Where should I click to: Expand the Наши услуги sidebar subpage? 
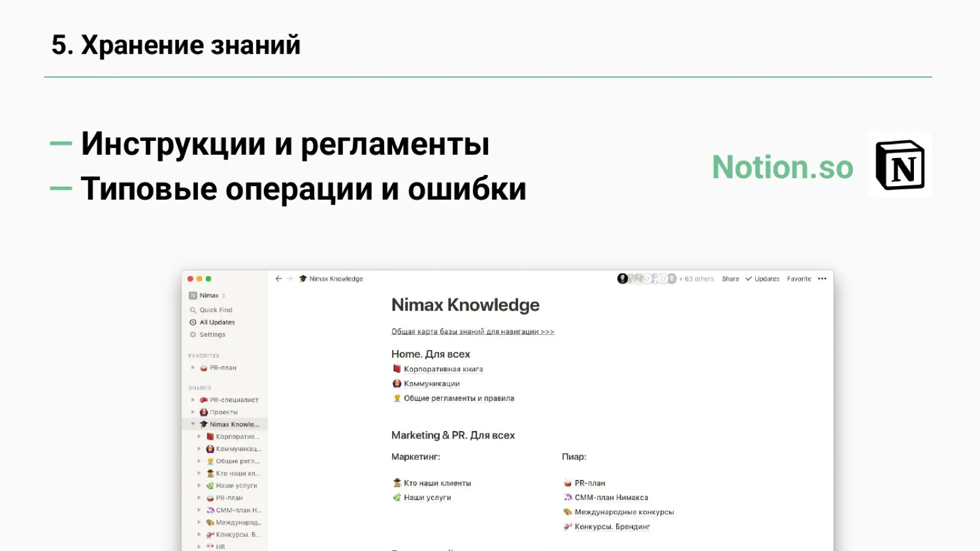coord(199,485)
